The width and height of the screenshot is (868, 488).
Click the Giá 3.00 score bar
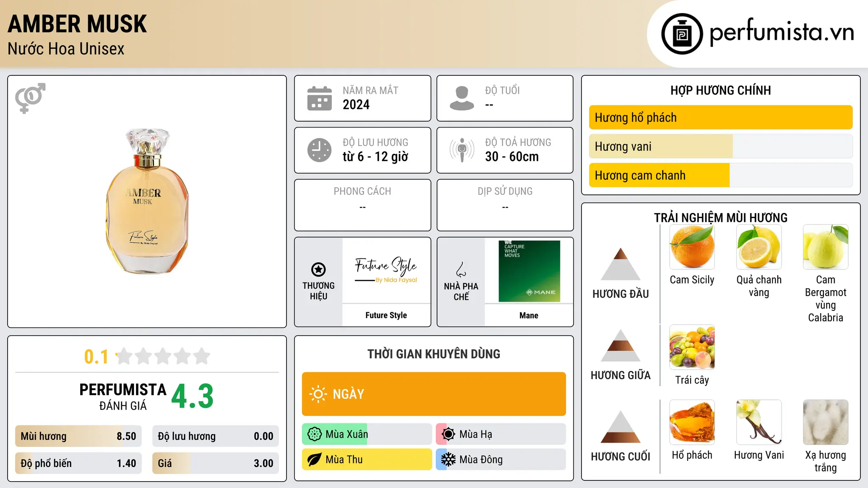point(215,463)
